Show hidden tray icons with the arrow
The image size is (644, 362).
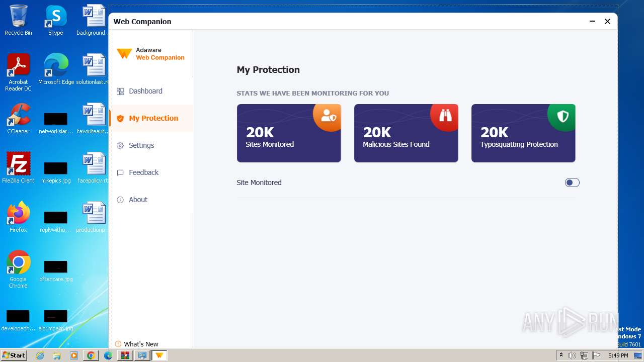point(561,355)
